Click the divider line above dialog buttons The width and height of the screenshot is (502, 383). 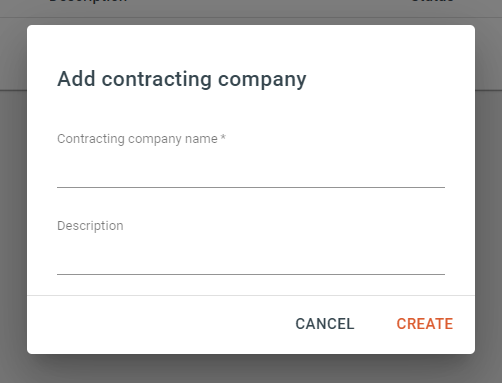tap(251, 295)
